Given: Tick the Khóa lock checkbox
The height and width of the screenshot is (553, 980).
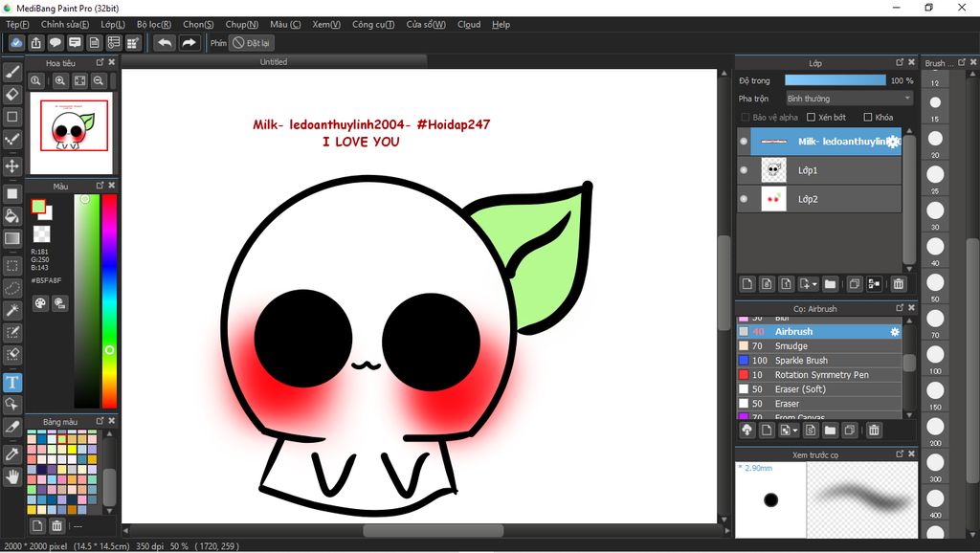Looking at the screenshot, I should 867,118.
